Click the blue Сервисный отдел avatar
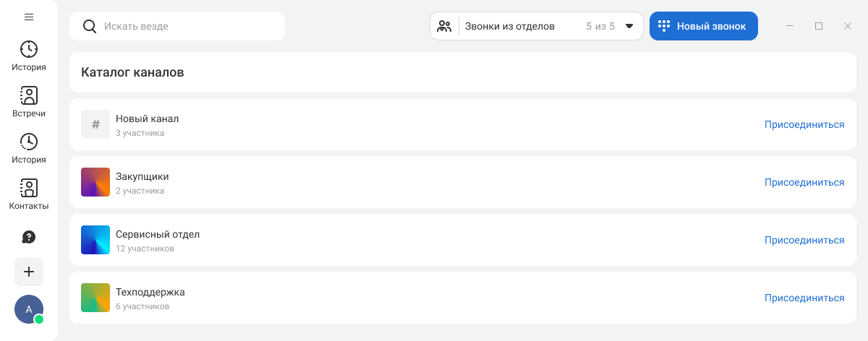This screenshot has height=341, width=868. click(95, 240)
